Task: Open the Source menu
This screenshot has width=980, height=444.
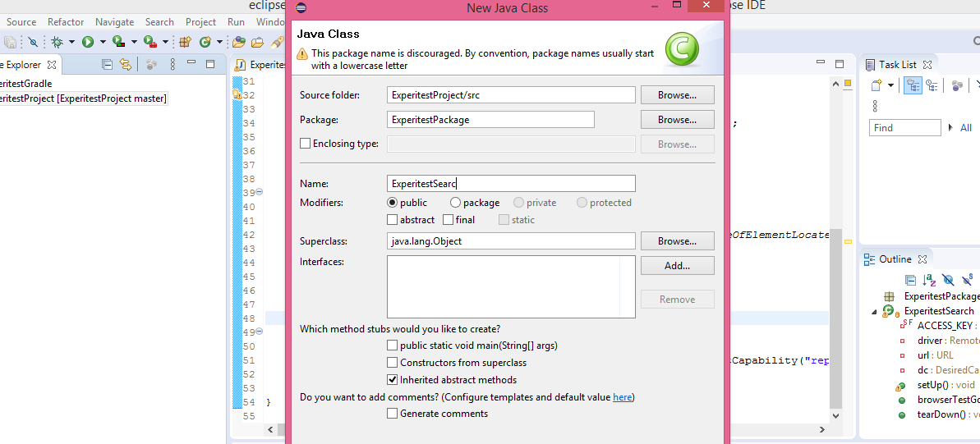Action: (x=21, y=22)
